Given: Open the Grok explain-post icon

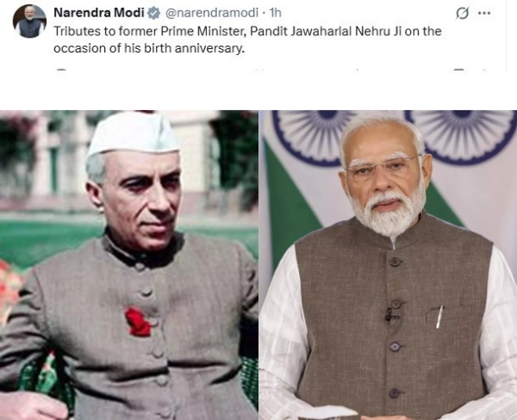Looking at the screenshot, I should (x=462, y=13).
